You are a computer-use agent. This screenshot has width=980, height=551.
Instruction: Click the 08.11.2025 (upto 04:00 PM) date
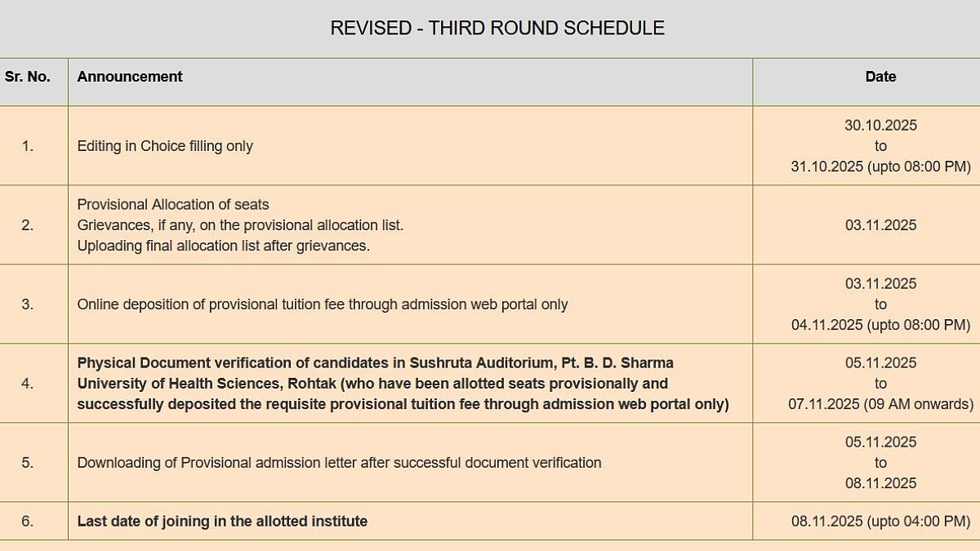pos(880,521)
